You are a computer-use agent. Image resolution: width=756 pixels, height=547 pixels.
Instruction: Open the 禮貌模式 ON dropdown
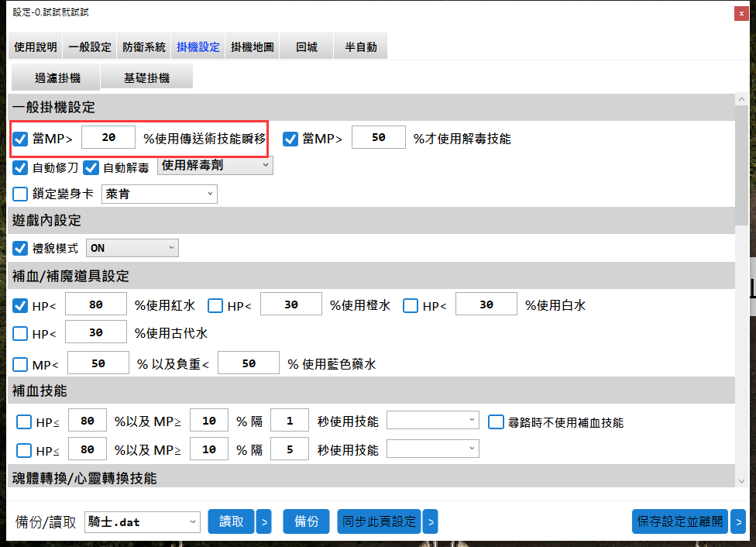(x=132, y=249)
